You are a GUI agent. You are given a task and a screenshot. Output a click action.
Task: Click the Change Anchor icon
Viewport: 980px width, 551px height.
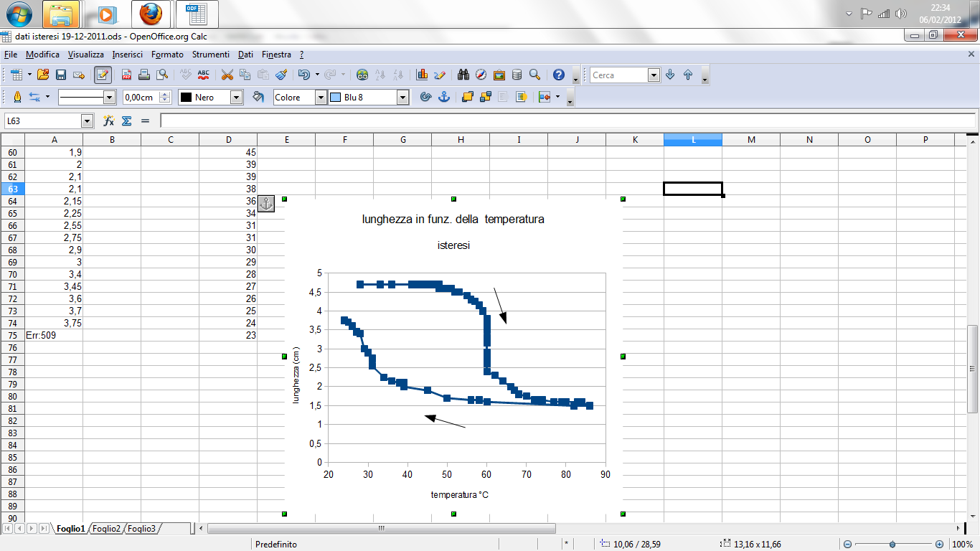[x=444, y=97]
